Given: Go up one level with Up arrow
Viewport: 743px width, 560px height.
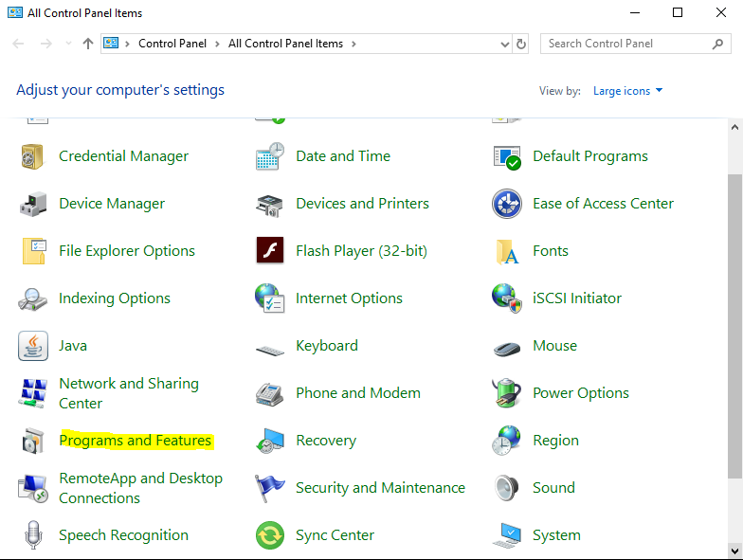Looking at the screenshot, I should [x=87, y=44].
